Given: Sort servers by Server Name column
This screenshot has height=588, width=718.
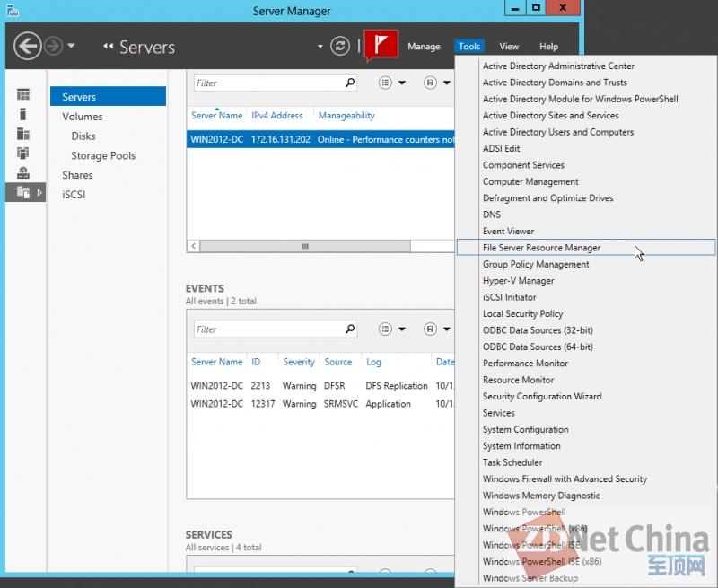Looking at the screenshot, I should (x=216, y=116).
